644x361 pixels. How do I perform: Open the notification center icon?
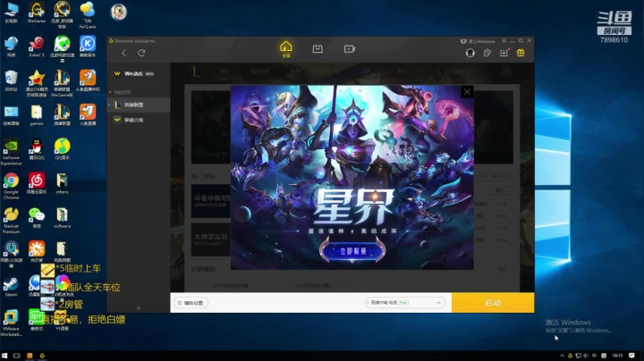[x=631, y=356]
